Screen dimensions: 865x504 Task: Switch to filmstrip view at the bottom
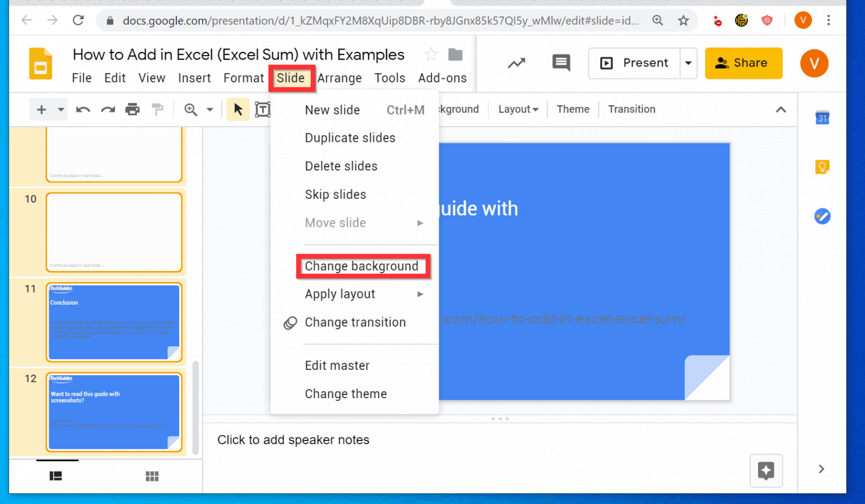tap(56, 476)
